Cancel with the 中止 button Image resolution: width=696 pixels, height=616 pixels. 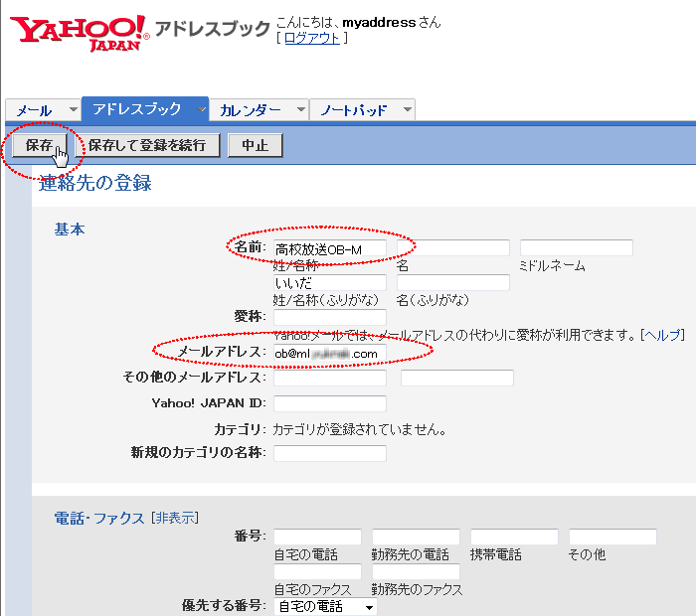(256, 145)
